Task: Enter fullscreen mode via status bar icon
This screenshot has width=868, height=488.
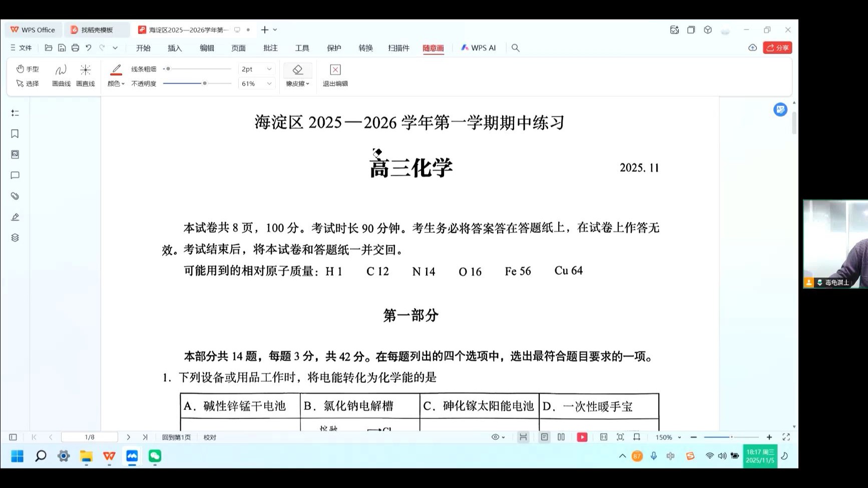Action: pos(786,437)
